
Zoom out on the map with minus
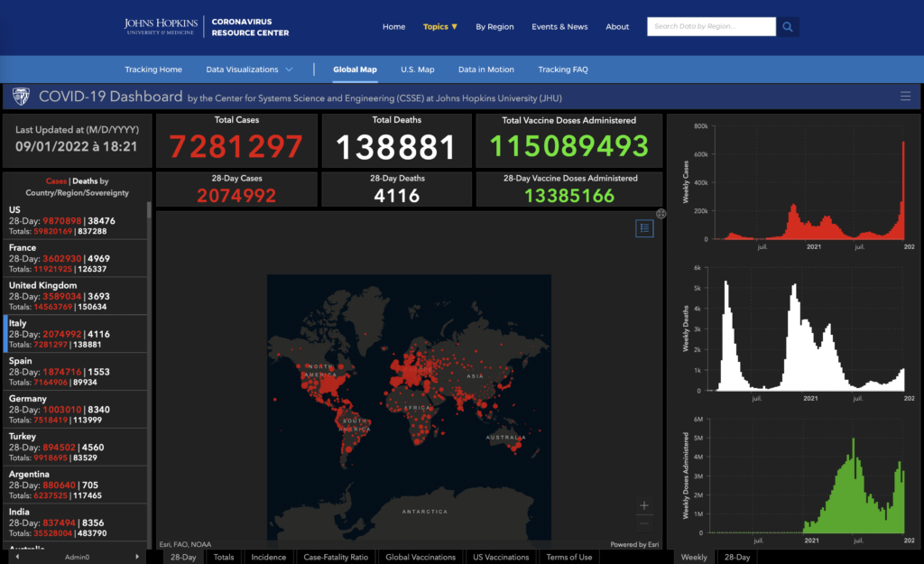point(643,523)
